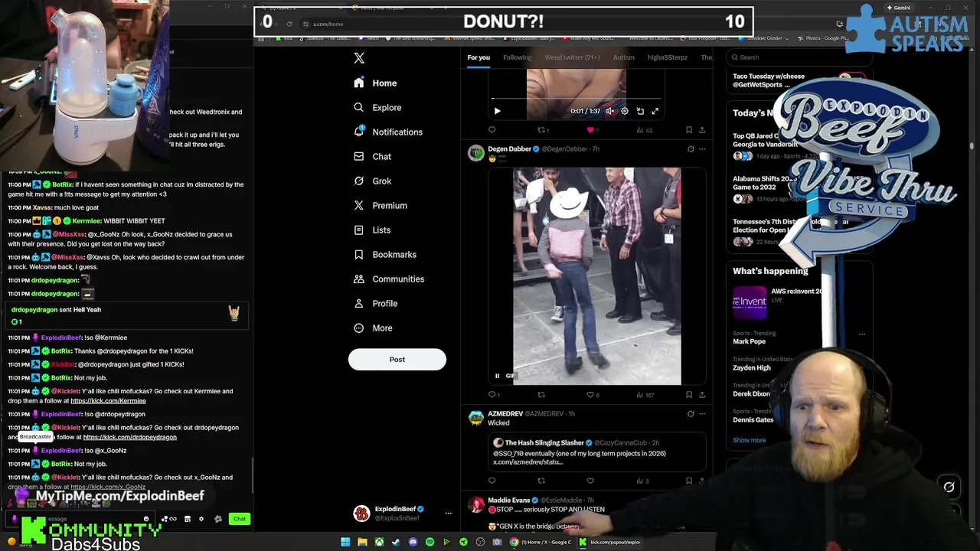The image size is (980, 551).
Task: Open the quoted Hash Slinging Slasher post
Action: point(596,452)
